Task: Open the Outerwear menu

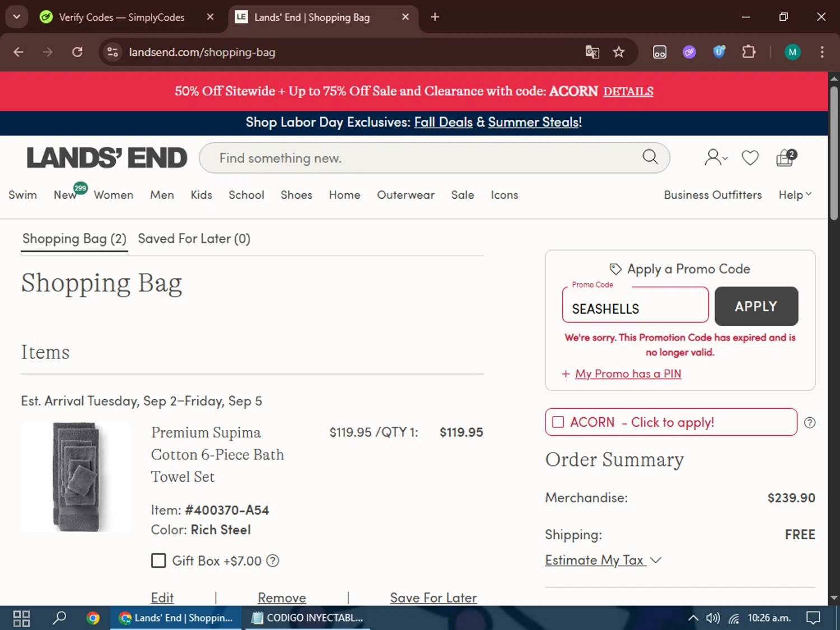Action: pos(405,195)
